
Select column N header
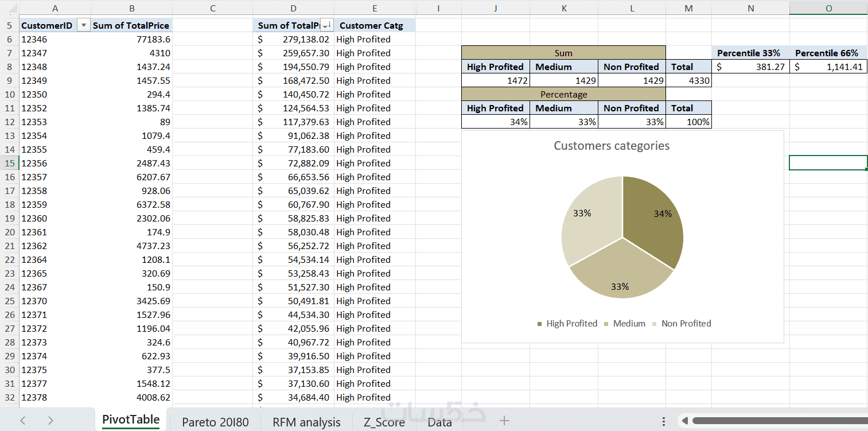[x=750, y=7]
